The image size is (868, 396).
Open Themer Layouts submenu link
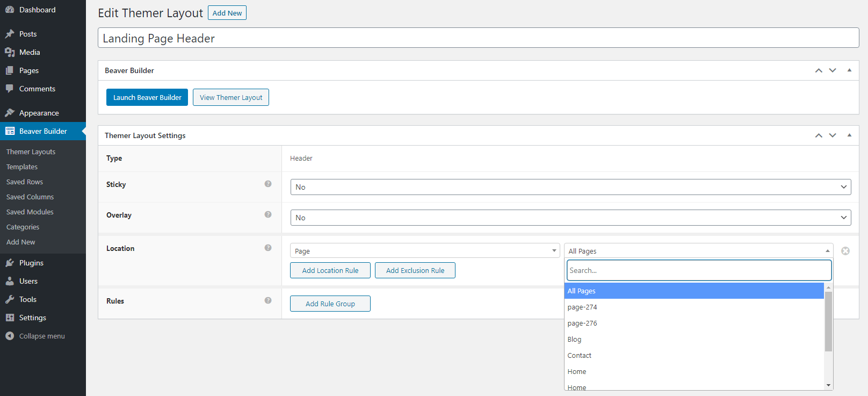click(31, 152)
